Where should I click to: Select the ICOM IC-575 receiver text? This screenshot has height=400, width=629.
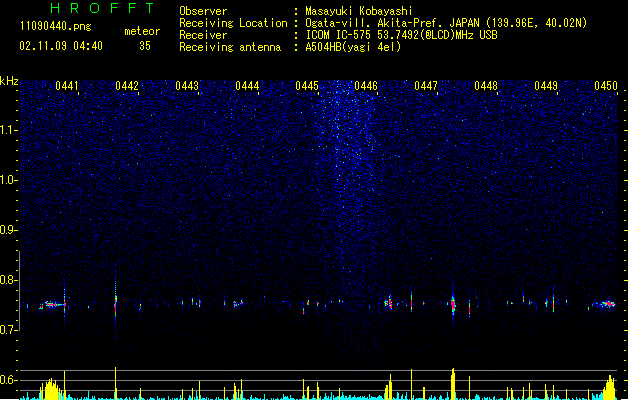coord(401,35)
